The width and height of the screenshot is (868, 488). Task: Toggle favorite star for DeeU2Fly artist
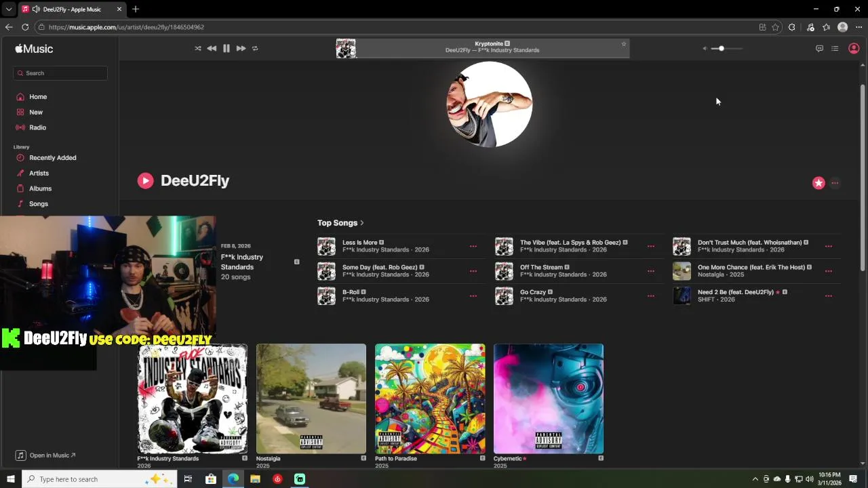pyautogui.click(x=818, y=183)
